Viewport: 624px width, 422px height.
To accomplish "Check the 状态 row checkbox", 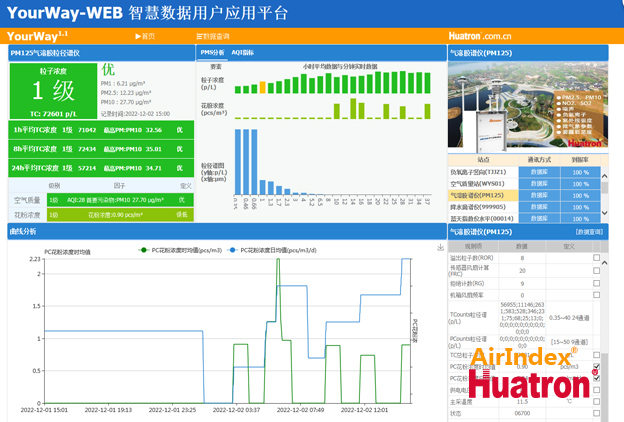I will (597, 412).
